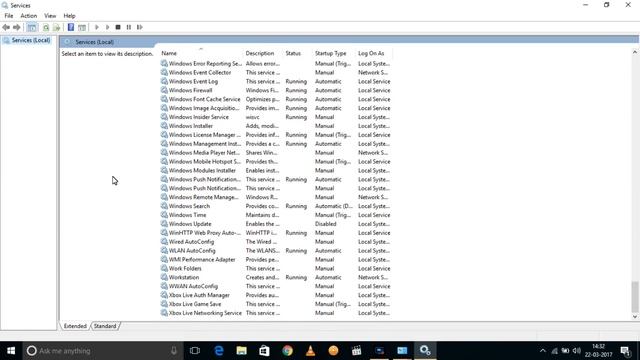This screenshot has width=640, height=360.
Task: Select the Windows Font Cache Service row
Action: 276,99
